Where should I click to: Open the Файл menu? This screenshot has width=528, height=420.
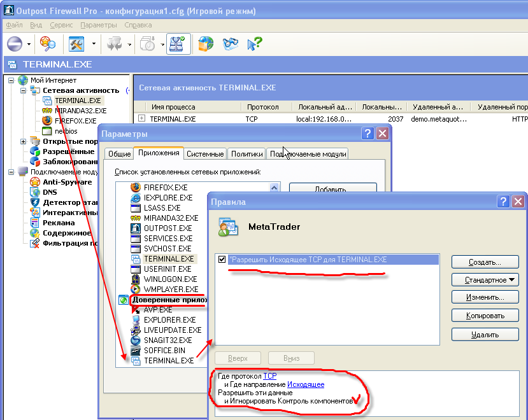[14, 25]
